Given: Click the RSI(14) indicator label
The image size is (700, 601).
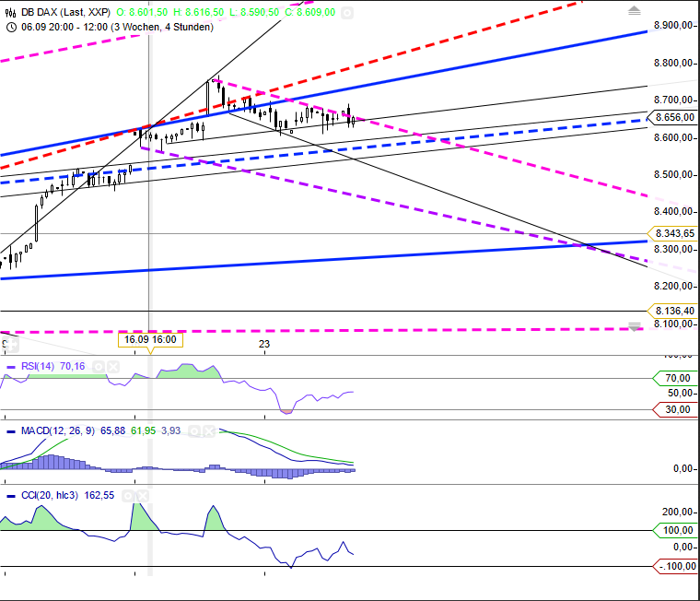Looking at the screenshot, I should coord(38,367).
